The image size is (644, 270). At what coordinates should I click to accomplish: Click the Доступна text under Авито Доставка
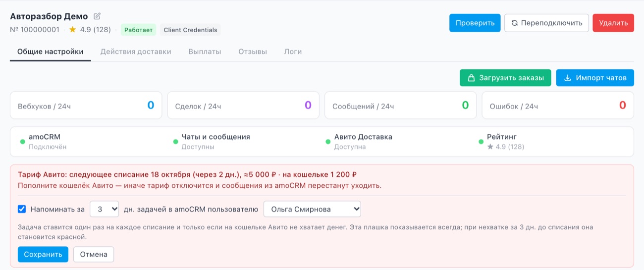click(x=350, y=147)
